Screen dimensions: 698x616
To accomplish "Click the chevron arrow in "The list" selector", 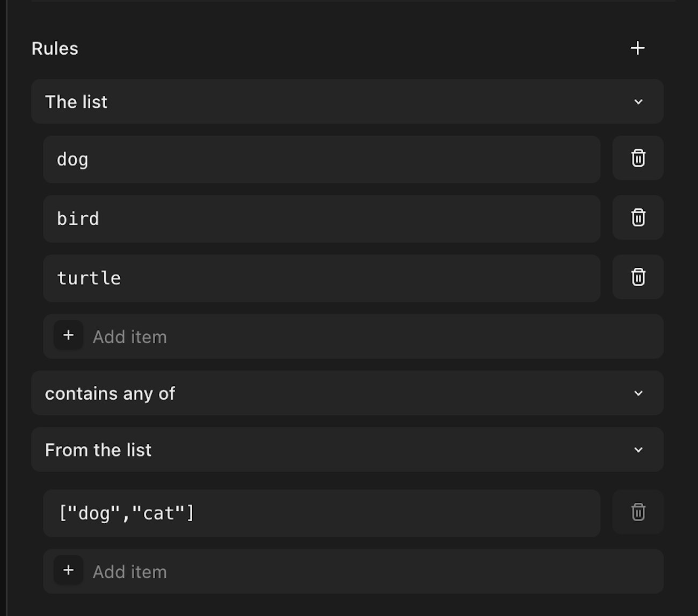I will [x=638, y=102].
